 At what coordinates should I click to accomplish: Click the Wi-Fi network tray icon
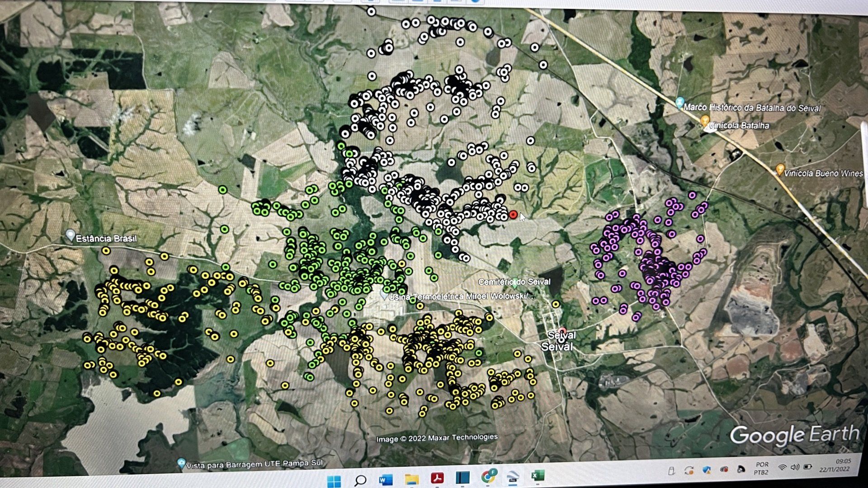782,467
